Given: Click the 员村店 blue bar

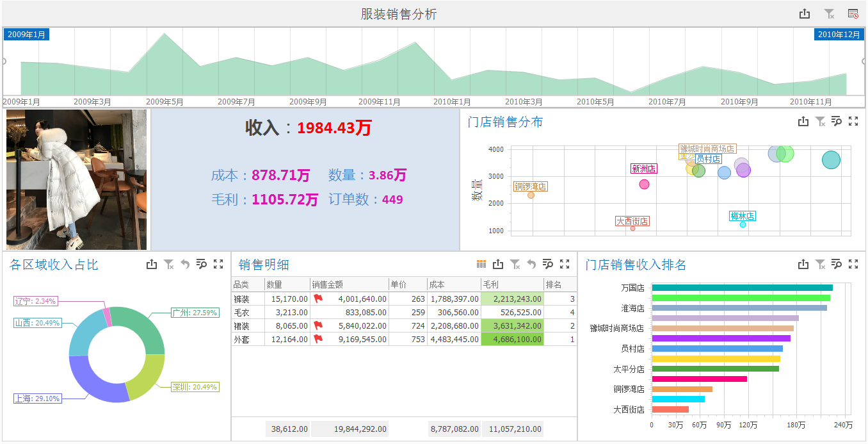Looking at the screenshot, I should pos(717,349).
